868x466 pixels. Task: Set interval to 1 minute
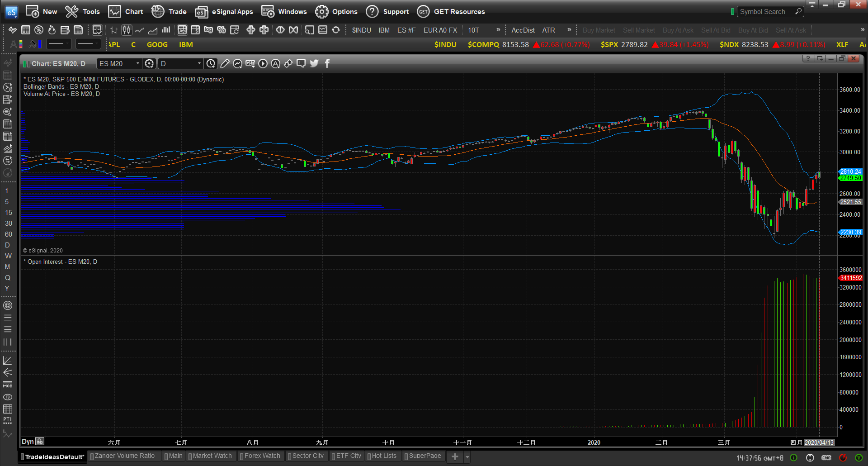(x=7, y=191)
